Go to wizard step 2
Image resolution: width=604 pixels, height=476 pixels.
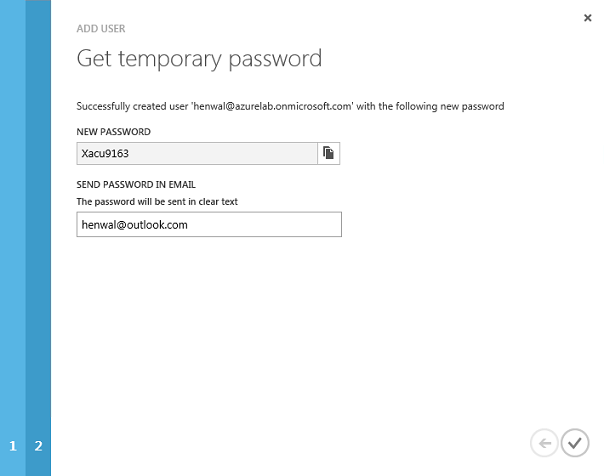(38, 446)
